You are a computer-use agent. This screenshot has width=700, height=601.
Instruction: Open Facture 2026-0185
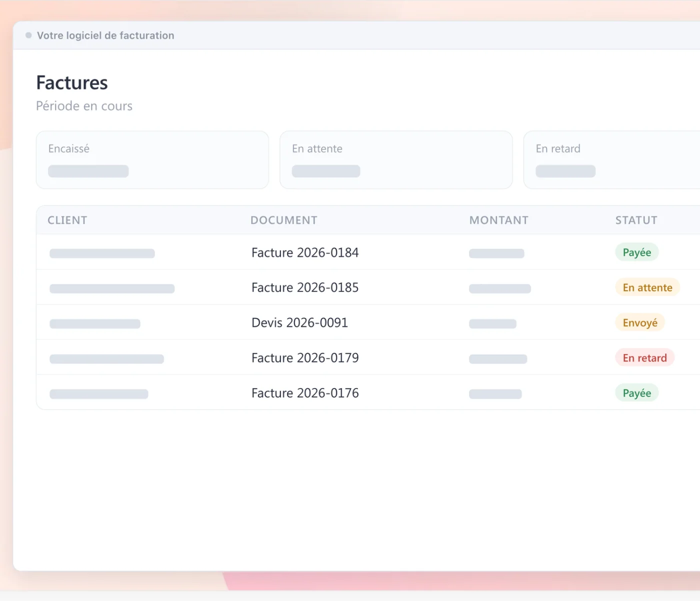[x=305, y=287]
